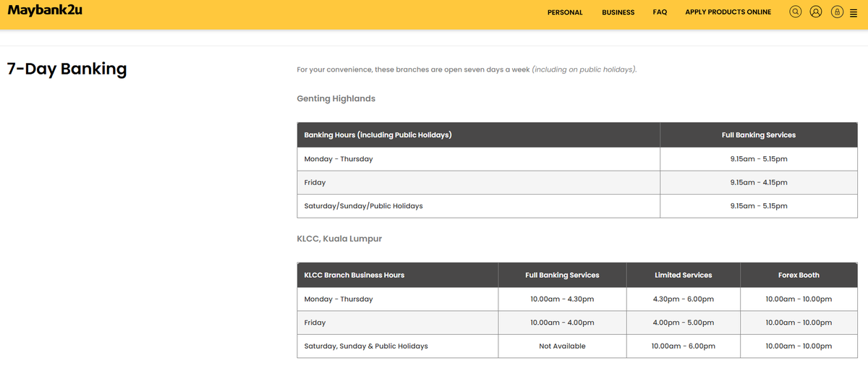Open the search icon in header
Screen dimensions: 868x366
click(796, 12)
